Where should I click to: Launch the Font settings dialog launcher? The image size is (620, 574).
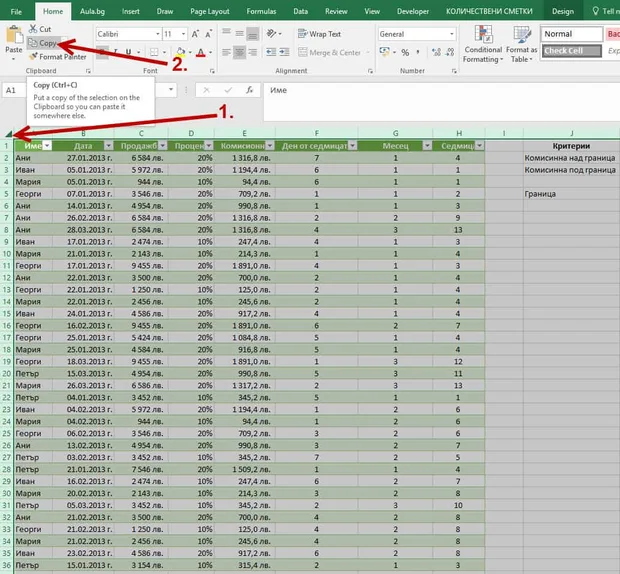tap(212, 71)
